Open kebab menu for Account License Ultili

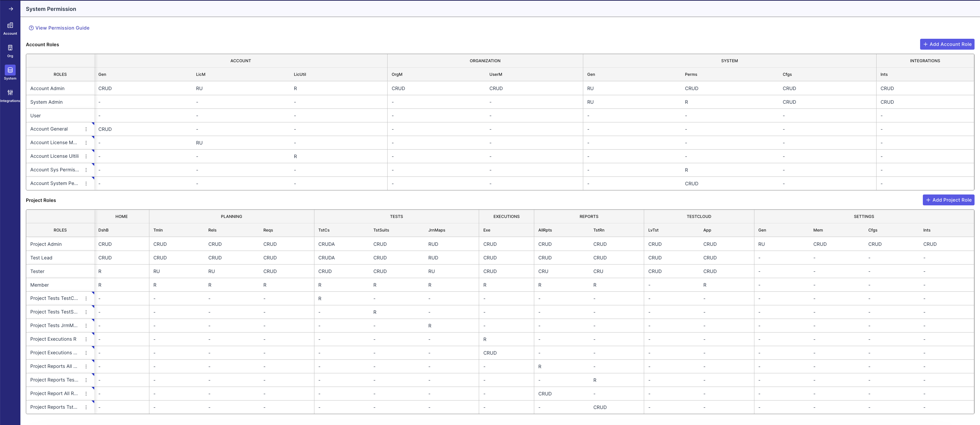point(86,156)
